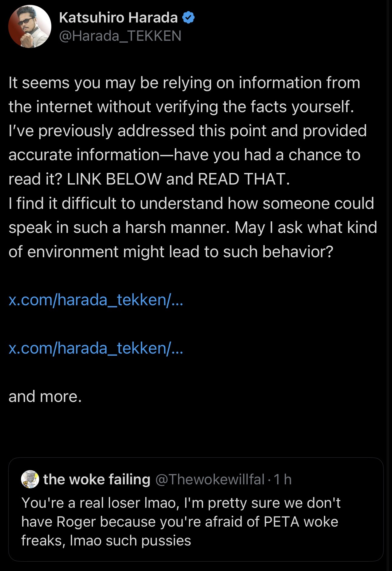Open the Katsuhiro Harada display name

pyautogui.click(x=118, y=18)
